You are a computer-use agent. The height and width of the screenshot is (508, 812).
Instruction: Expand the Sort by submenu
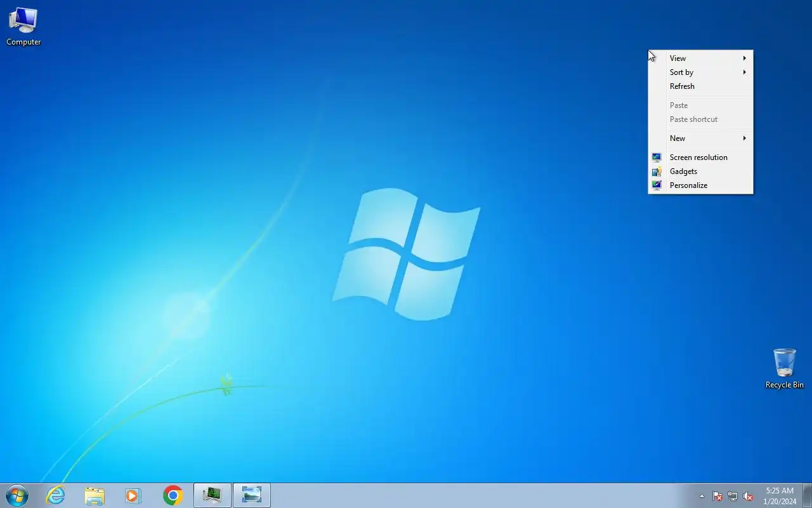click(x=700, y=72)
